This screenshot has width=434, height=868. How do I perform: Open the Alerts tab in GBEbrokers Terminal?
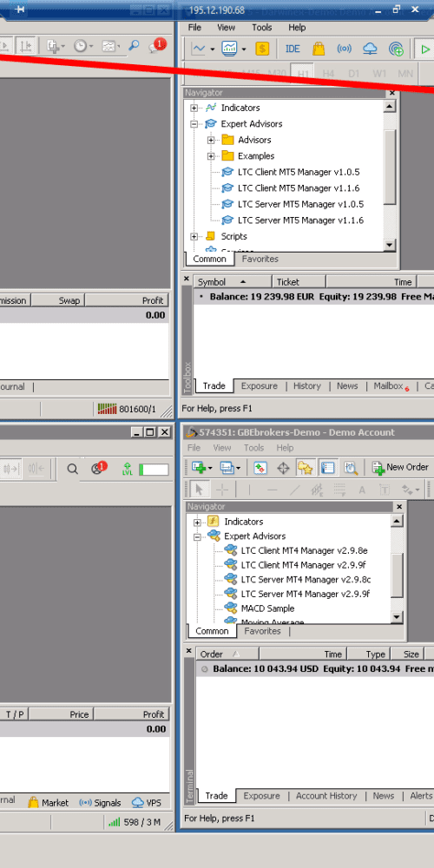pos(421,795)
